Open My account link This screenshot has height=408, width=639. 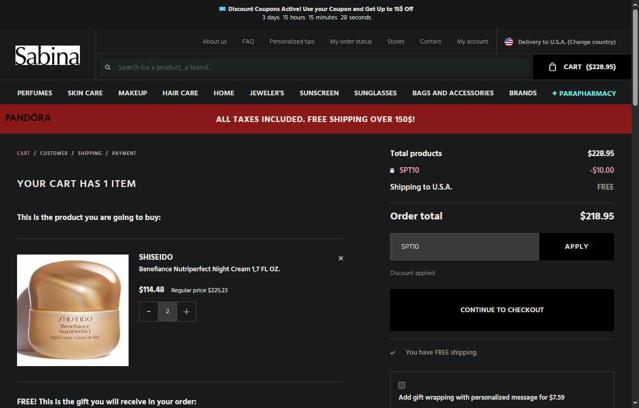click(472, 42)
